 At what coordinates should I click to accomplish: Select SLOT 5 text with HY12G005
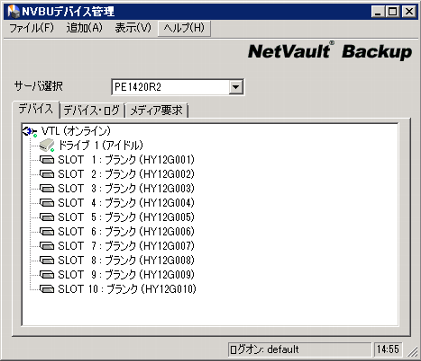(x=126, y=217)
